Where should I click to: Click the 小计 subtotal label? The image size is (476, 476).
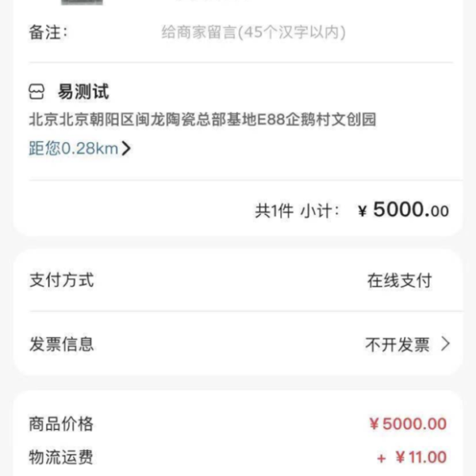click(320, 211)
